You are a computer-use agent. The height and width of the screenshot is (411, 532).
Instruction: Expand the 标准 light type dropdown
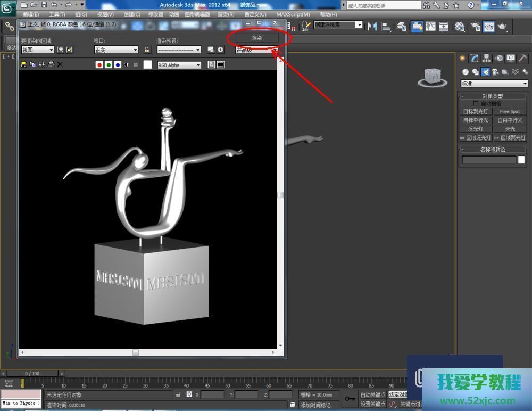tap(494, 84)
